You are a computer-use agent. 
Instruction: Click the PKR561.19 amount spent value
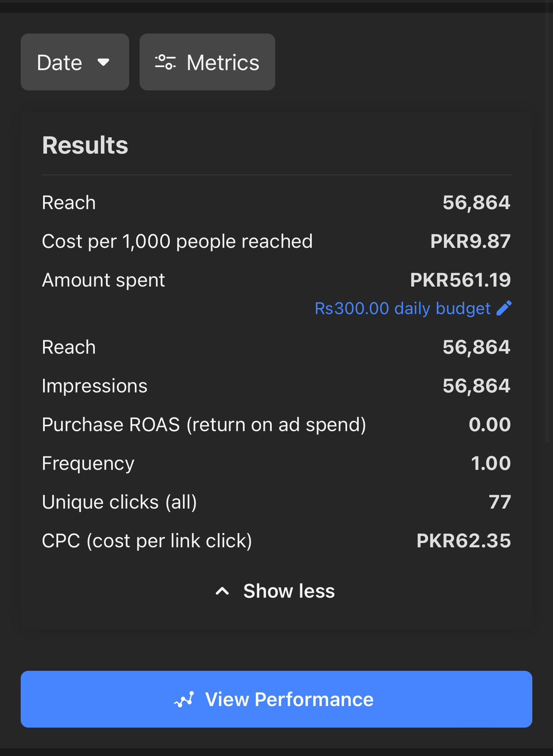tap(460, 280)
